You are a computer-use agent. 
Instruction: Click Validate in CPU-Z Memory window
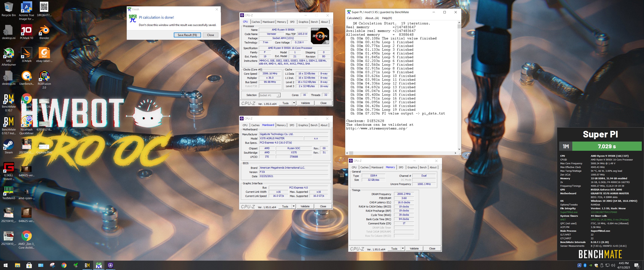[414, 248]
